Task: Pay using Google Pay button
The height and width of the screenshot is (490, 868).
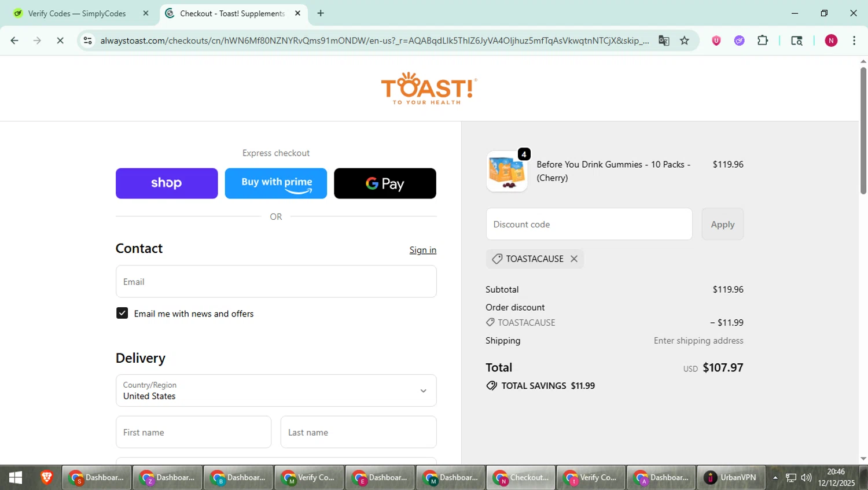Action: [x=385, y=183]
